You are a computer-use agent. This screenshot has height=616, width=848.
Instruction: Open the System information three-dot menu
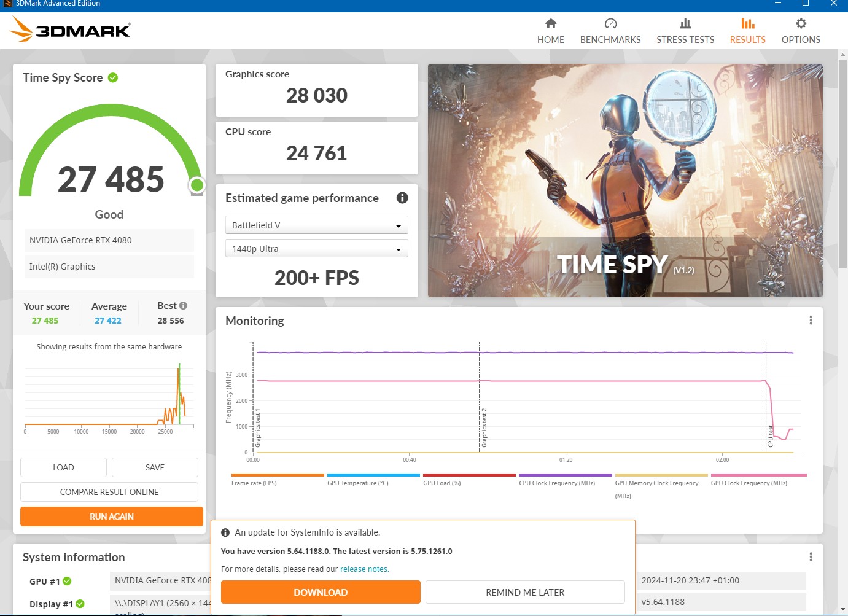811,556
